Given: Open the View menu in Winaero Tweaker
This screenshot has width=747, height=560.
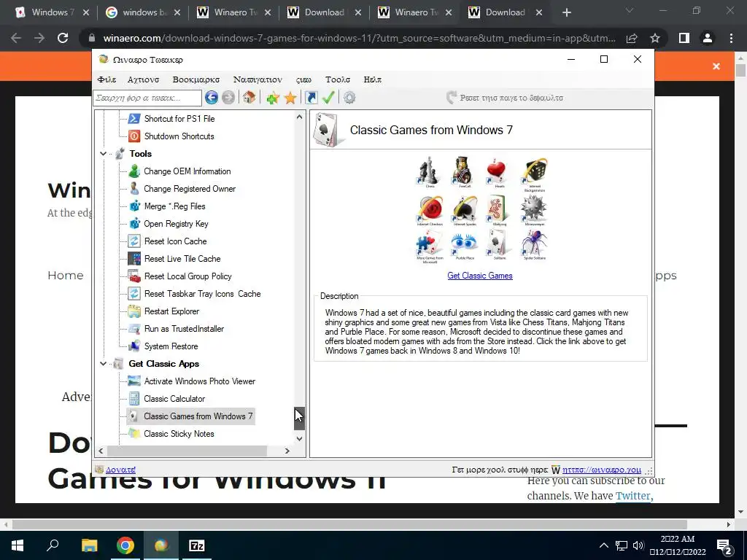Looking at the screenshot, I should click(x=303, y=79).
